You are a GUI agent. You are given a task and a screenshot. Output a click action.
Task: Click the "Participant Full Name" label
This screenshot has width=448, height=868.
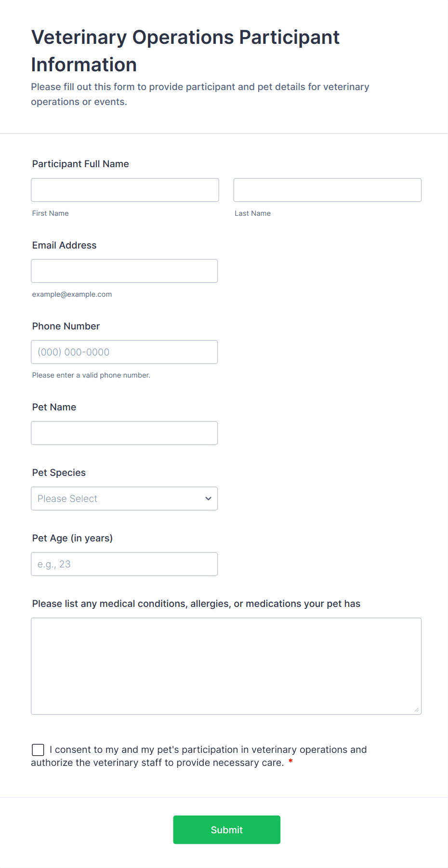[80, 164]
